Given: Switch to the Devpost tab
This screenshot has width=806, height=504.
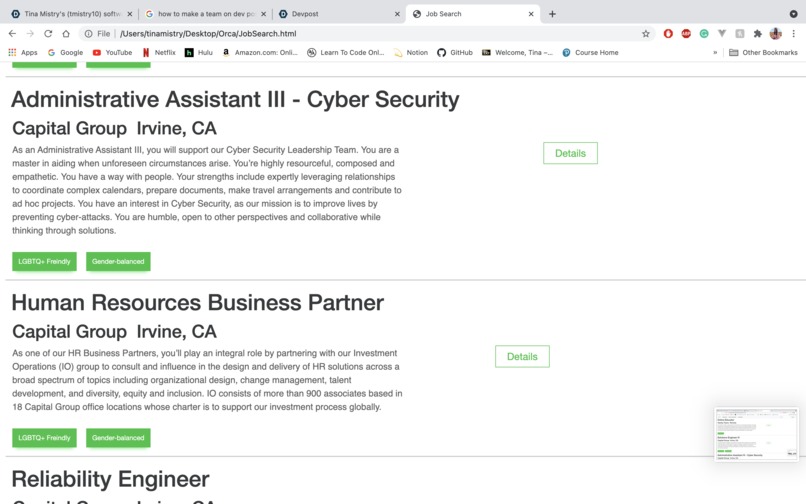Looking at the screenshot, I should tap(339, 14).
